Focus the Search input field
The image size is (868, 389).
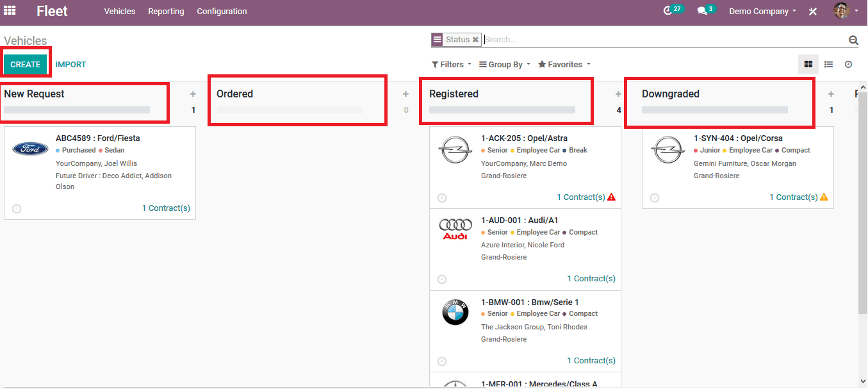click(665, 40)
